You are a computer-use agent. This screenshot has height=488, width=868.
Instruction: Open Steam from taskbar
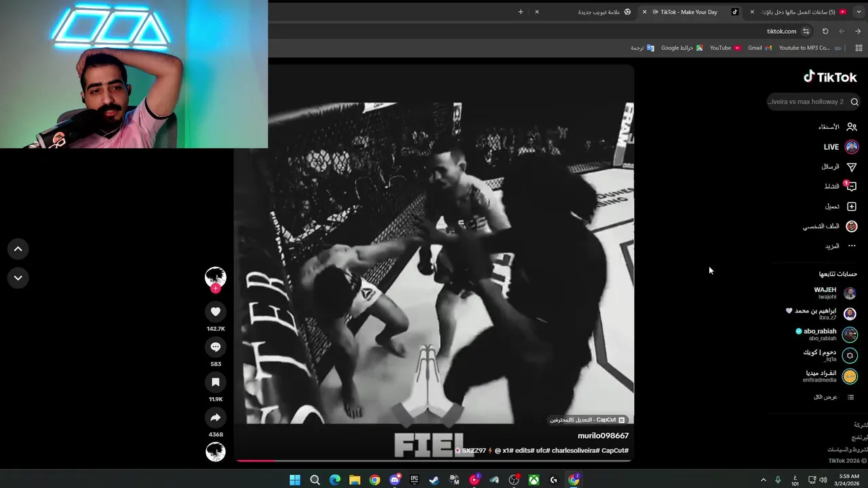(x=434, y=480)
